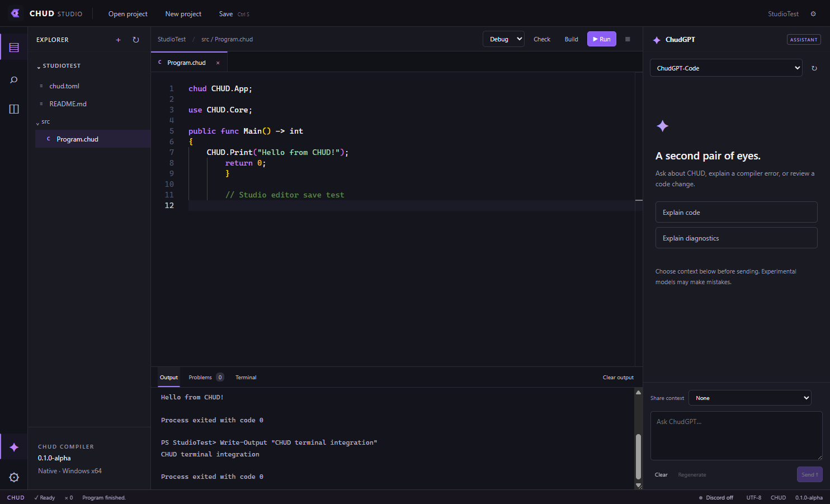Click the output panel scrollbar thumb

click(639, 457)
